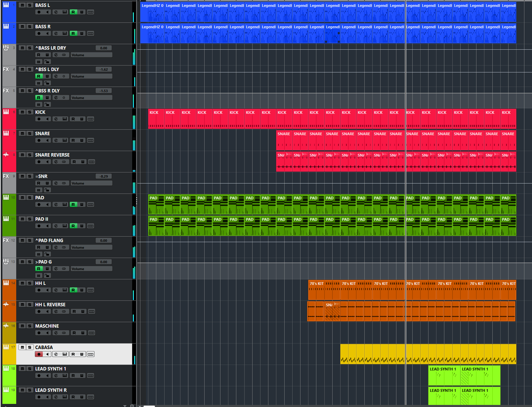Open Volume automation parameter on ^BSS L DLY
Screen dimensions: 532x407
click(91, 76)
